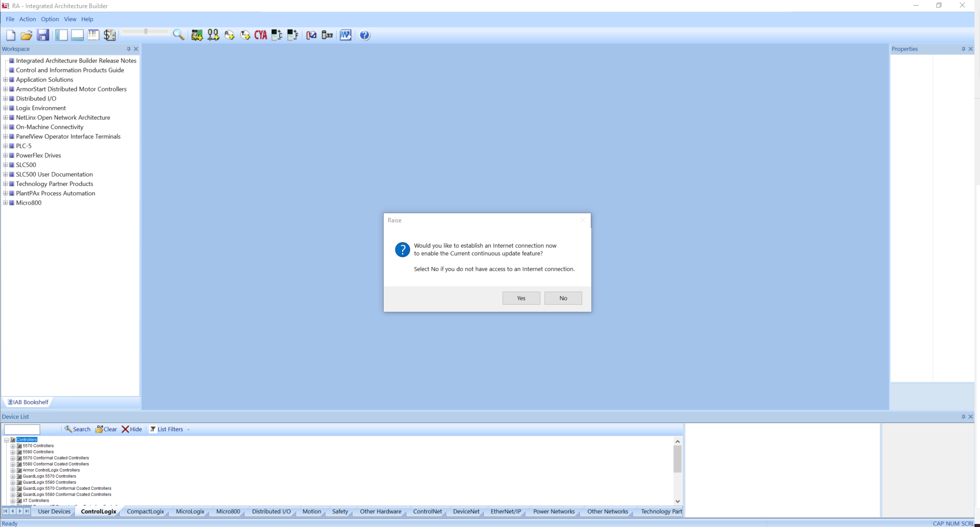Click the T plus toolbar icon
The height and width of the screenshot is (527, 980).
245,35
